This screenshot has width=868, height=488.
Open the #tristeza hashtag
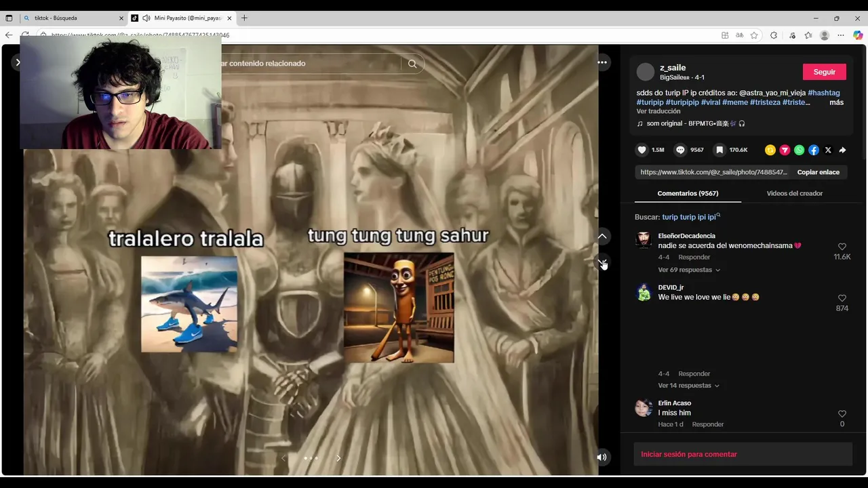click(x=765, y=102)
